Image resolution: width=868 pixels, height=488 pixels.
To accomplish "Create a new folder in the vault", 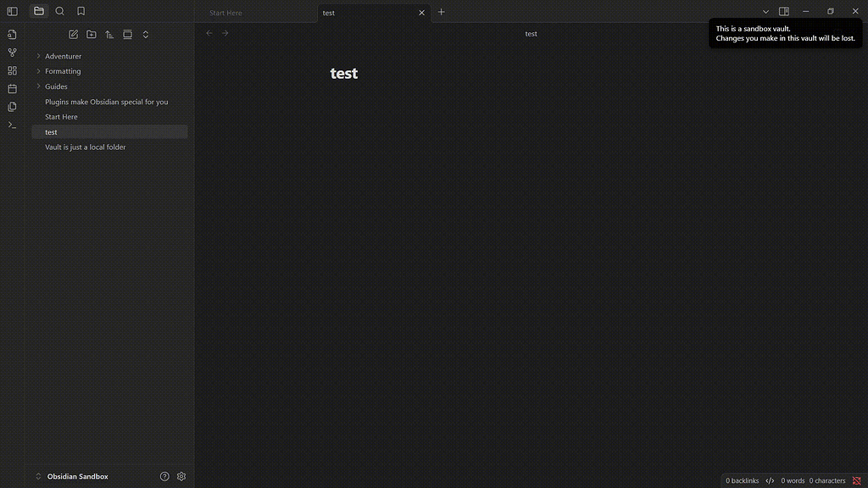I will click(x=92, y=34).
